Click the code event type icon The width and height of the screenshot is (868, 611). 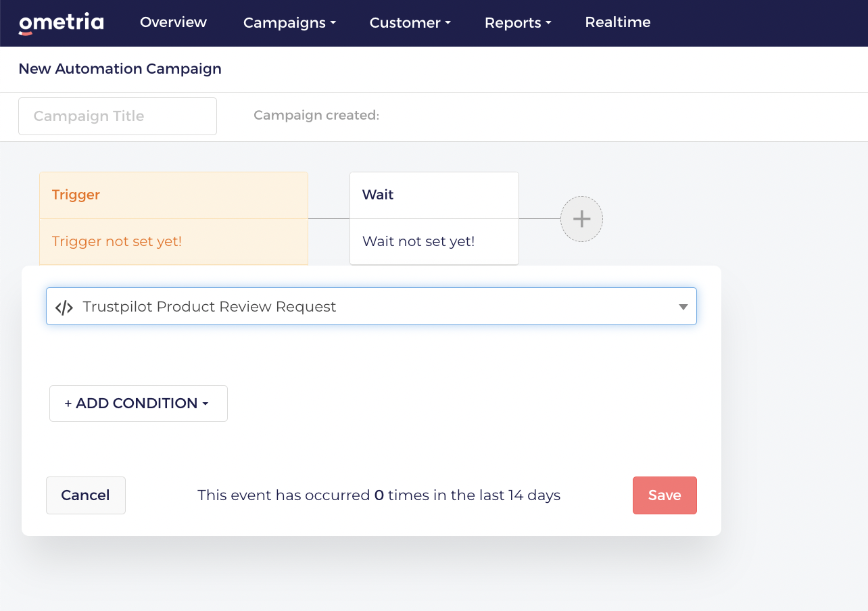pyautogui.click(x=64, y=306)
